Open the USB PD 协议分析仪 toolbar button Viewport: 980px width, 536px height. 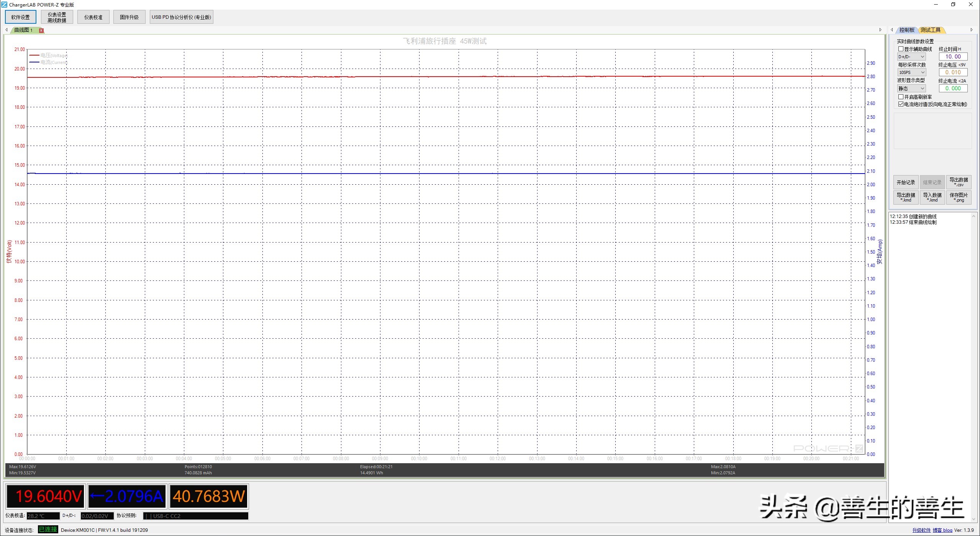(x=181, y=17)
